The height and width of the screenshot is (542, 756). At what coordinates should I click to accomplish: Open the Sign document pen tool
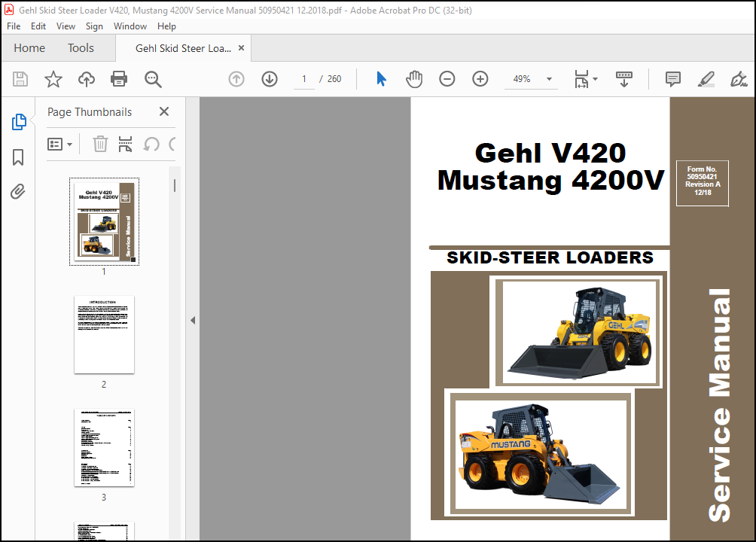[x=739, y=78]
